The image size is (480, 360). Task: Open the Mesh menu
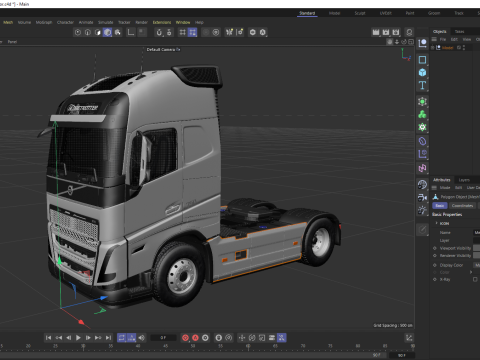click(x=8, y=22)
